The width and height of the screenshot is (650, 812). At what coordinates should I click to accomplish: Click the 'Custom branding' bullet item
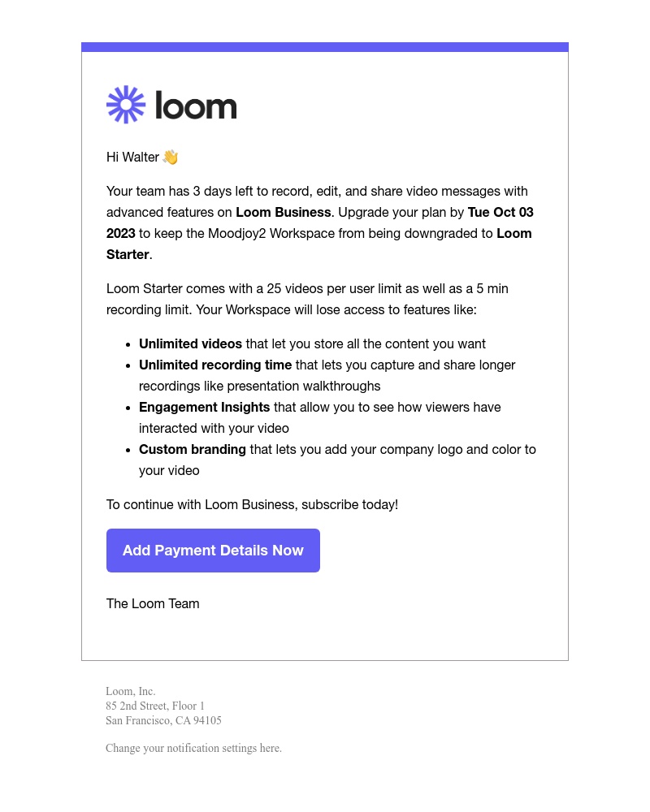point(193,449)
